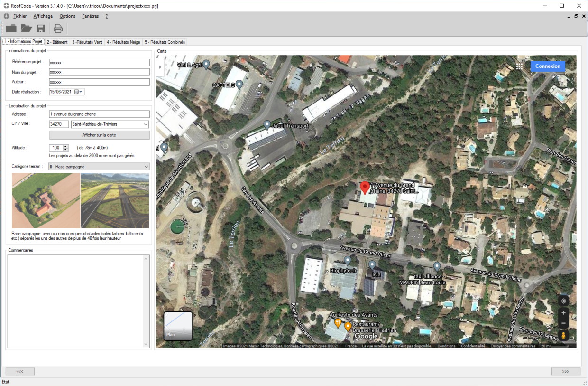588x386 pixels.
Task: Open the ? help menu
Action: tap(107, 16)
